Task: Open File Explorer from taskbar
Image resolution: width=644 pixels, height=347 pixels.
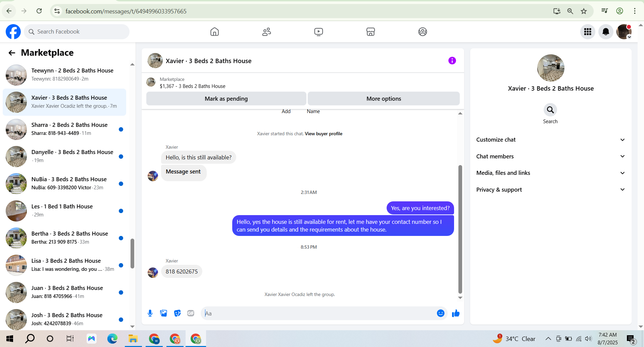Action: (x=133, y=339)
